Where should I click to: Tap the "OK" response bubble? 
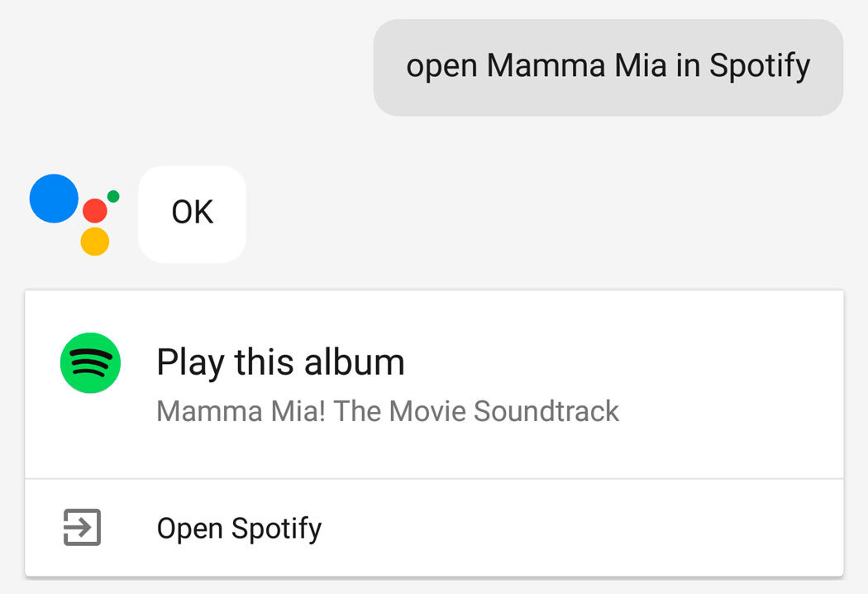[192, 213]
